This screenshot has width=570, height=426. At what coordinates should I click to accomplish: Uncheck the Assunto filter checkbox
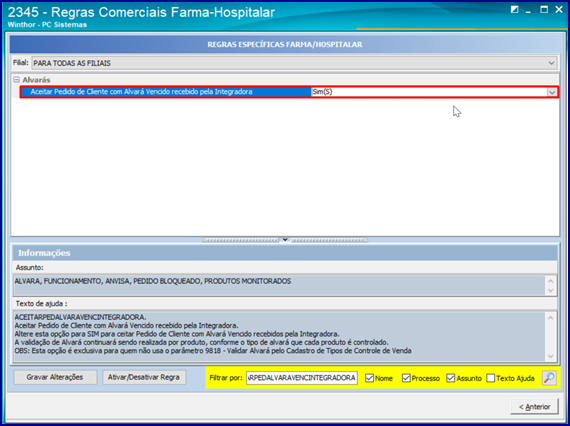(451, 378)
